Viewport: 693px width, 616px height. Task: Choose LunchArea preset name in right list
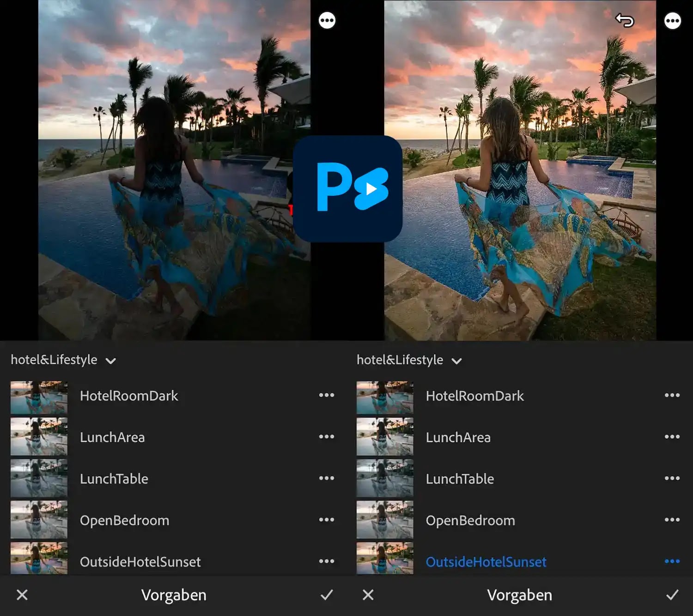click(458, 437)
